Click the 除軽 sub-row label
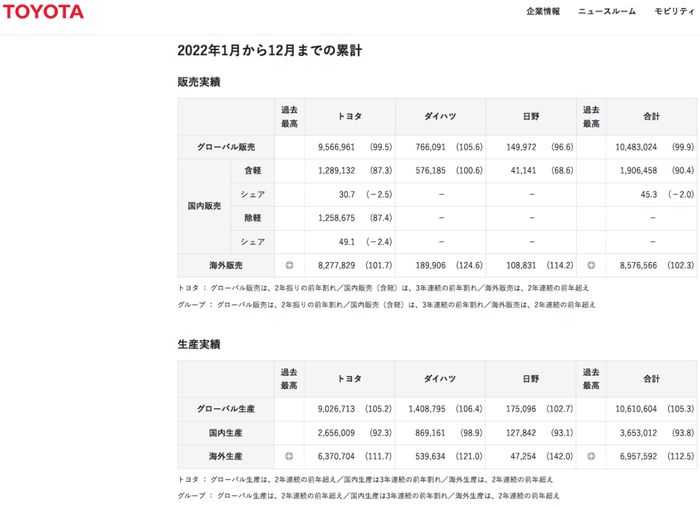The image size is (700, 507). point(253,218)
